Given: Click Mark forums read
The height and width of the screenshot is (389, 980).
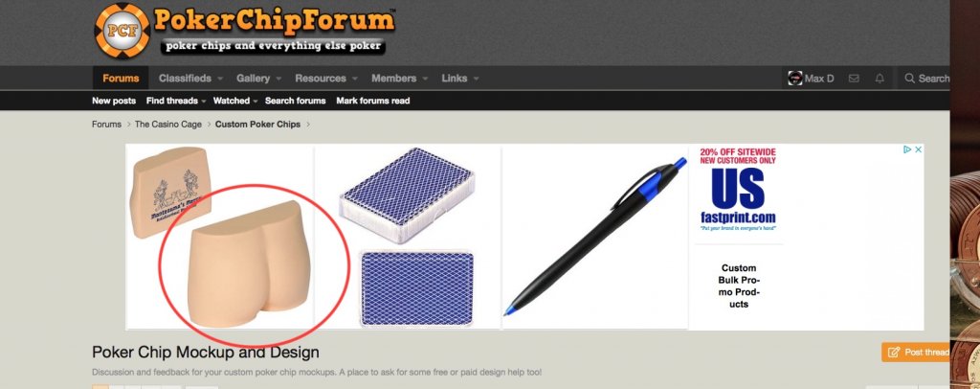Looking at the screenshot, I should pos(373,101).
